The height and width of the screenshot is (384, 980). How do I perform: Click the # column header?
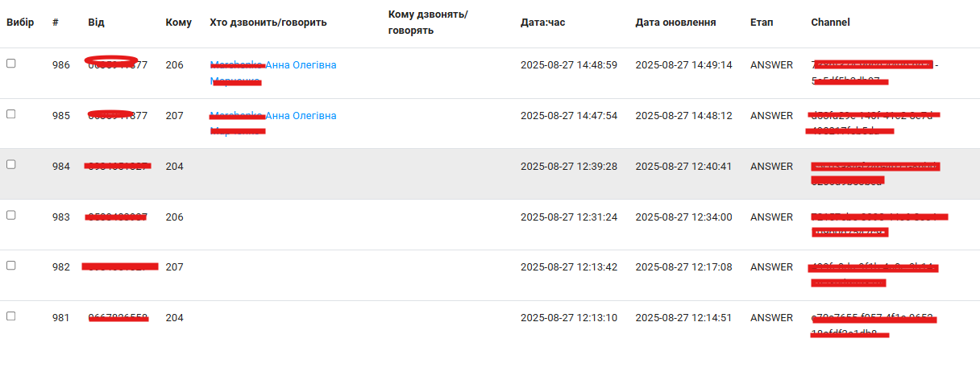(56, 23)
